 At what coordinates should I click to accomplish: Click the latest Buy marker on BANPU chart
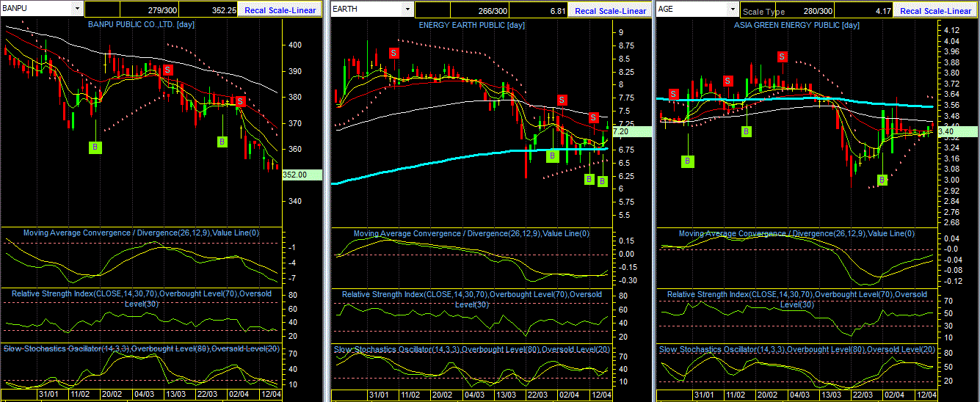tap(222, 141)
